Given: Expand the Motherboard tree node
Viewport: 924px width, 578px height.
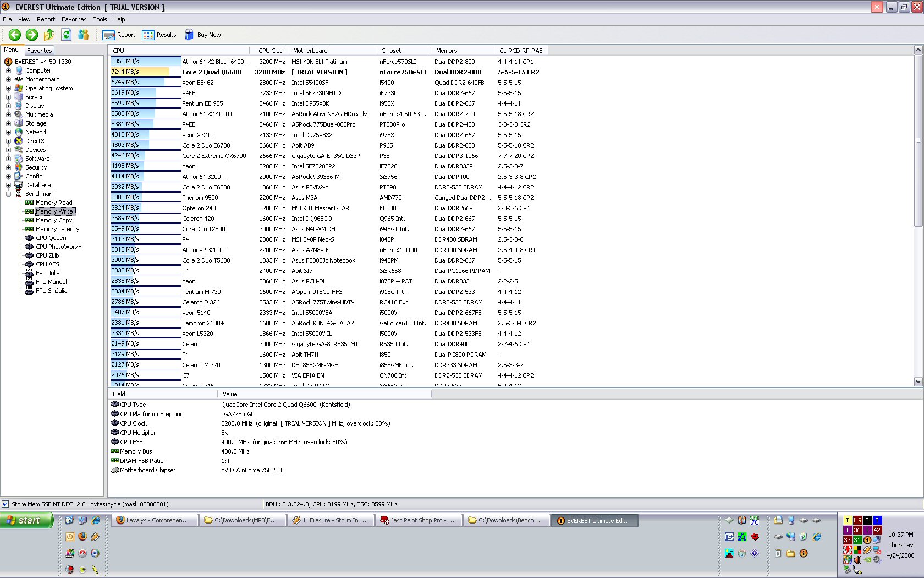Looking at the screenshot, I should click(8, 79).
